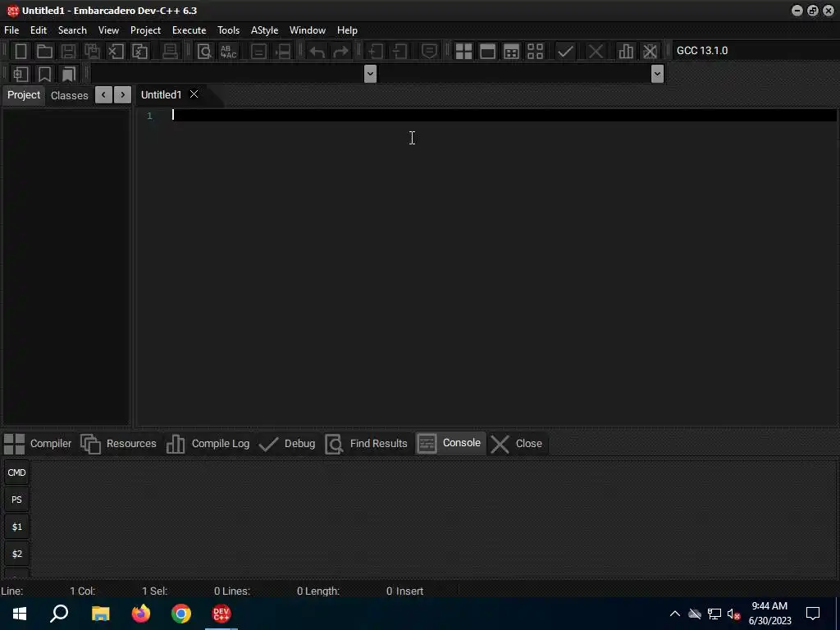840x630 pixels.
Task: Click the Print toolbar icon
Action: point(170,52)
